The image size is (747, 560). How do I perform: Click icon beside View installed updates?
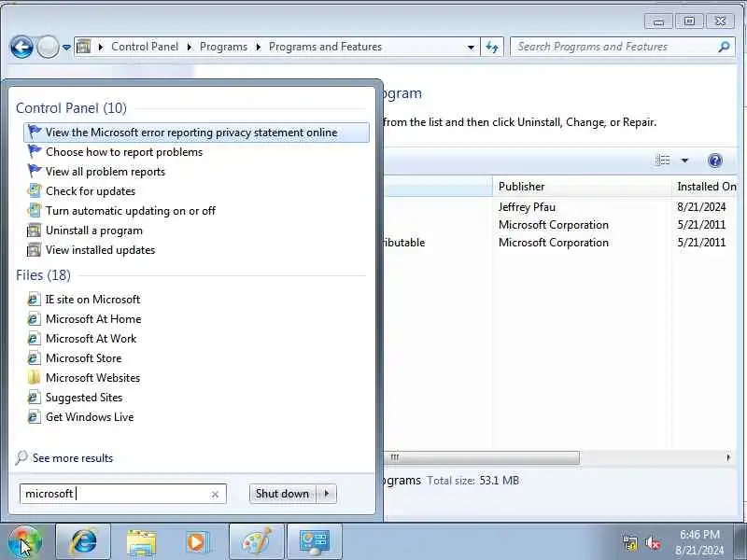pyautogui.click(x=34, y=250)
